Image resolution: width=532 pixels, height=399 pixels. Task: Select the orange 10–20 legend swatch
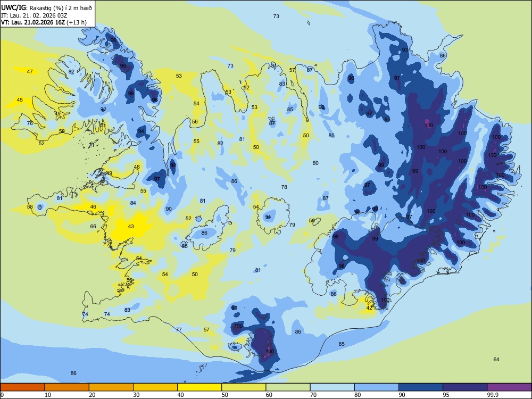pos(67,387)
